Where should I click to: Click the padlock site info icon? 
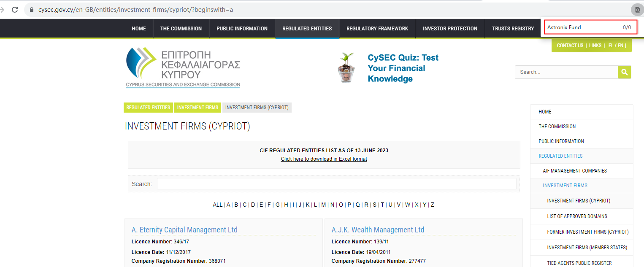[x=32, y=9]
